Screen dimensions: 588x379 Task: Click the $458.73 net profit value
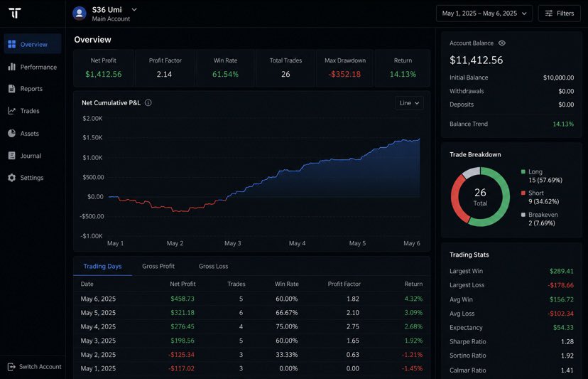coord(183,299)
